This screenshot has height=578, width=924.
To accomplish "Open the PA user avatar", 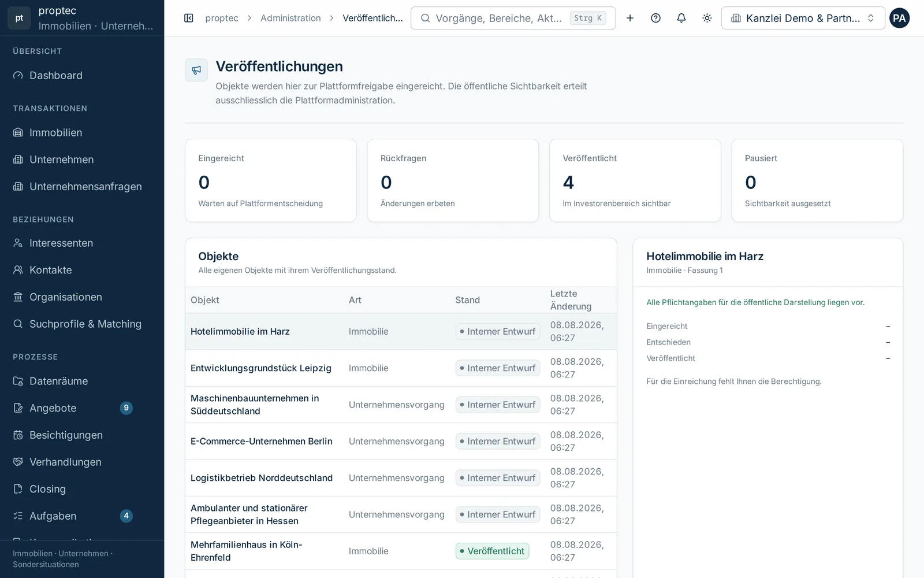I will [899, 18].
